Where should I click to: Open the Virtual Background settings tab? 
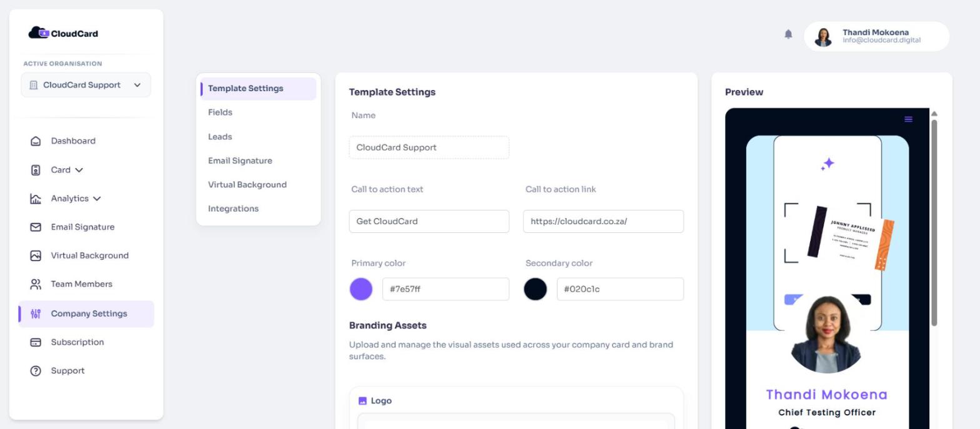[247, 185]
